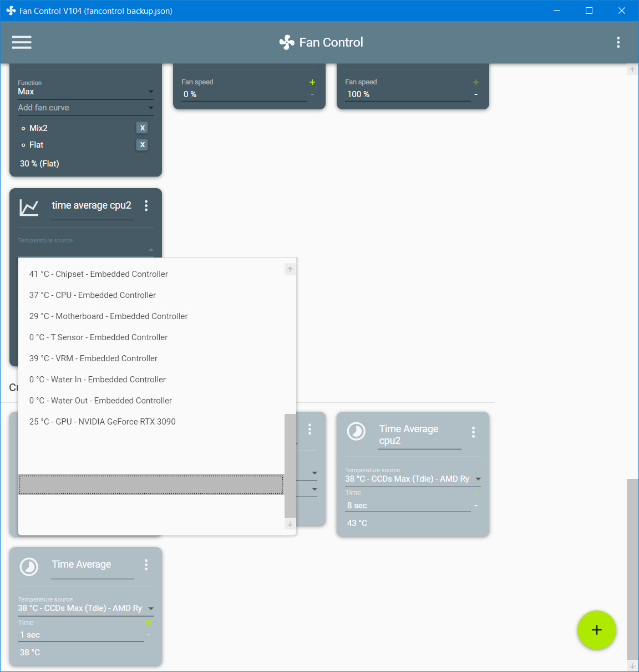Screen dimensions: 639x672
Task: Increase Time with the green plus stepper
Action: pyautogui.click(x=476, y=493)
